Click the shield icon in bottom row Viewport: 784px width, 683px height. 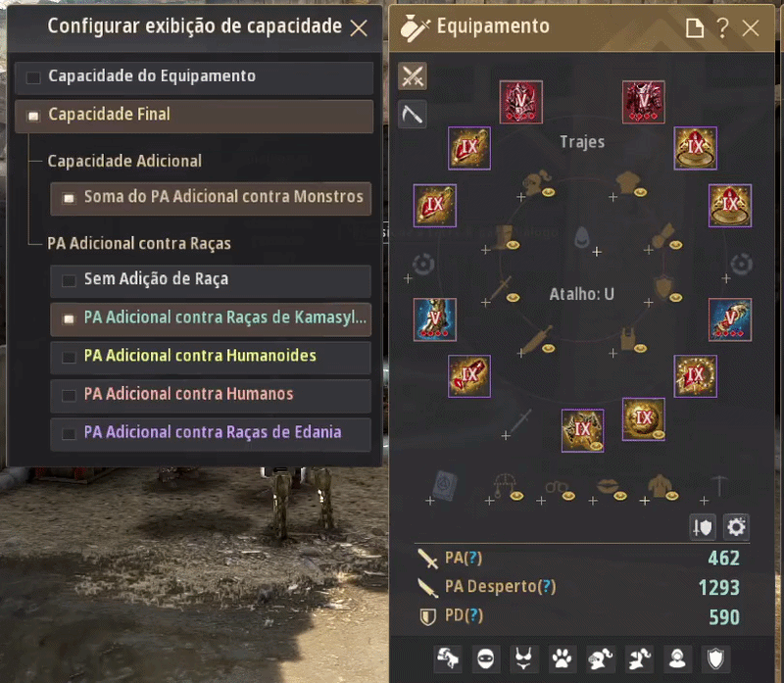tap(715, 659)
